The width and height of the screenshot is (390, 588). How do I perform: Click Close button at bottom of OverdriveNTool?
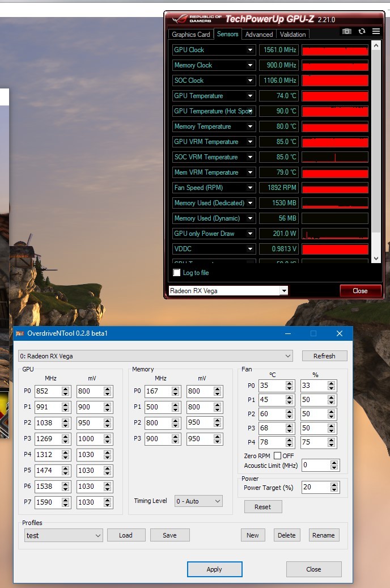(x=313, y=569)
